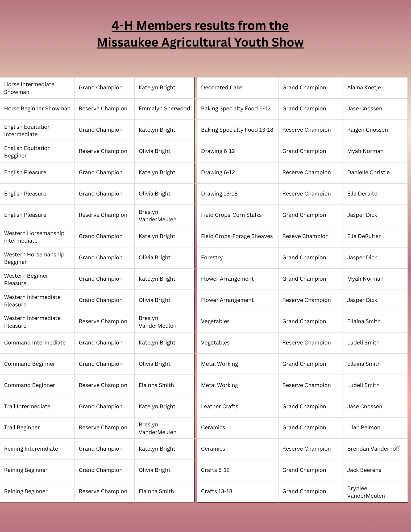The height and width of the screenshot is (532, 411).
Task: Click 'Grand Champion' in the Forestry row
Action: 304,258
